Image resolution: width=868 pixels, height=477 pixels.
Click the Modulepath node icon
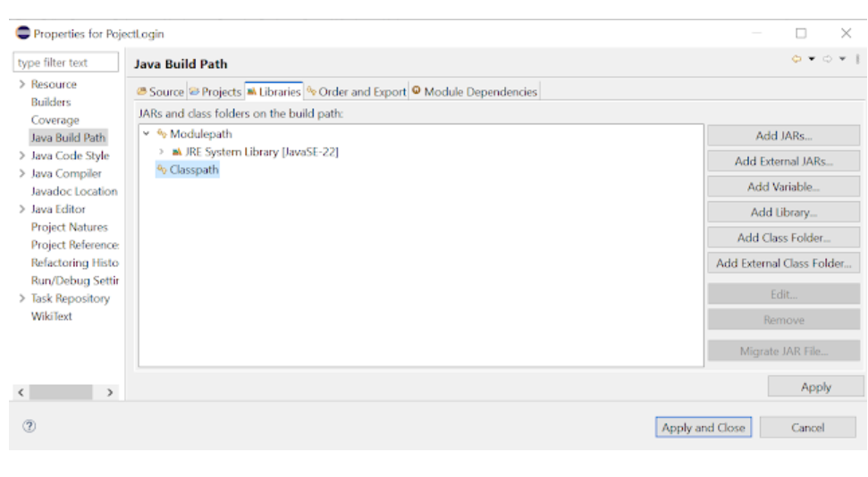tap(162, 133)
